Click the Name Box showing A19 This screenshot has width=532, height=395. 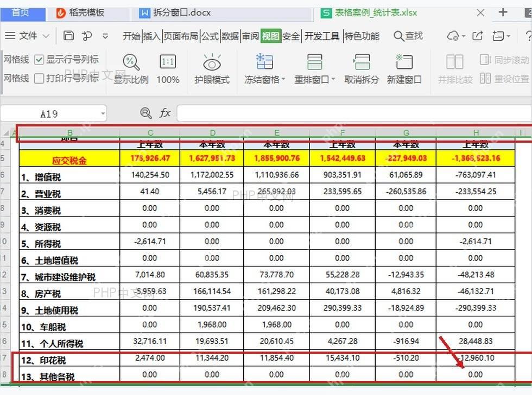coord(49,113)
